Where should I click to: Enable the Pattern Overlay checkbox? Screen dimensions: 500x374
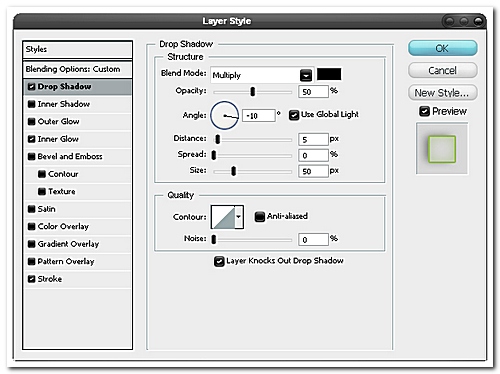[x=31, y=261]
